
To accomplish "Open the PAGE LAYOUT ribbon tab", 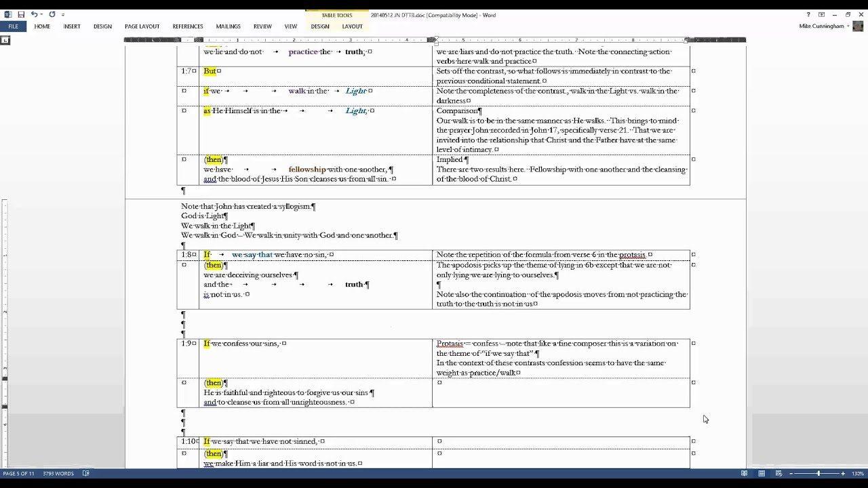I will (142, 26).
